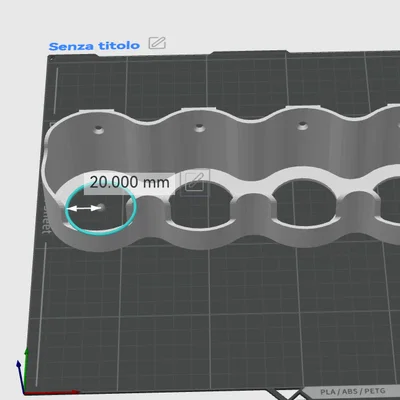The width and height of the screenshot is (400, 400).
Task: Click the edit icon beside 20.000 mm measurement
Action: click(x=194, y=181)
